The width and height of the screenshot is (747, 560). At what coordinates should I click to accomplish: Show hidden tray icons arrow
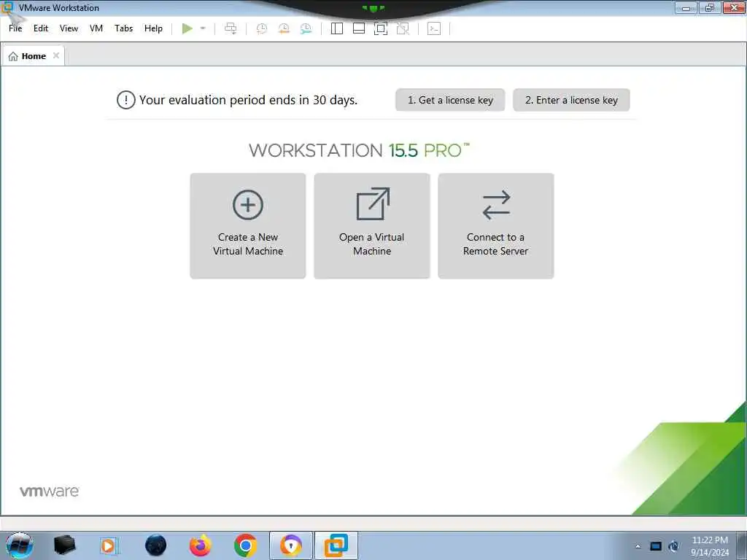(x=638, y=546)
